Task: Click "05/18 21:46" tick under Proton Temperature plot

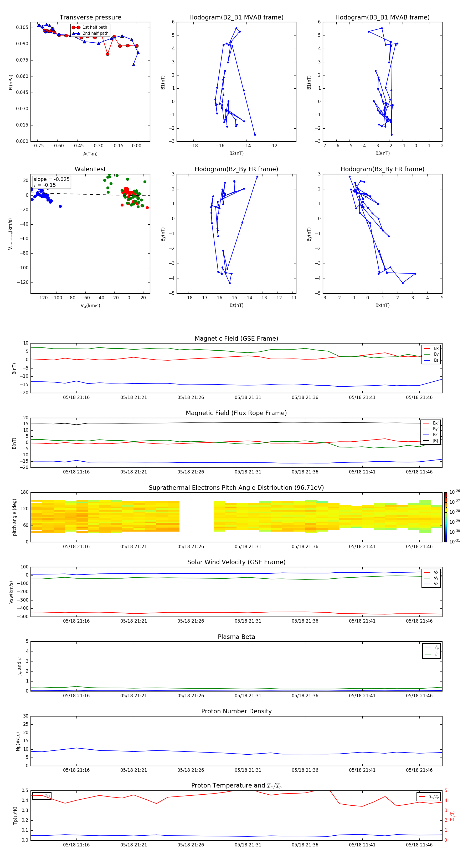Action: (x=419, y=845)
